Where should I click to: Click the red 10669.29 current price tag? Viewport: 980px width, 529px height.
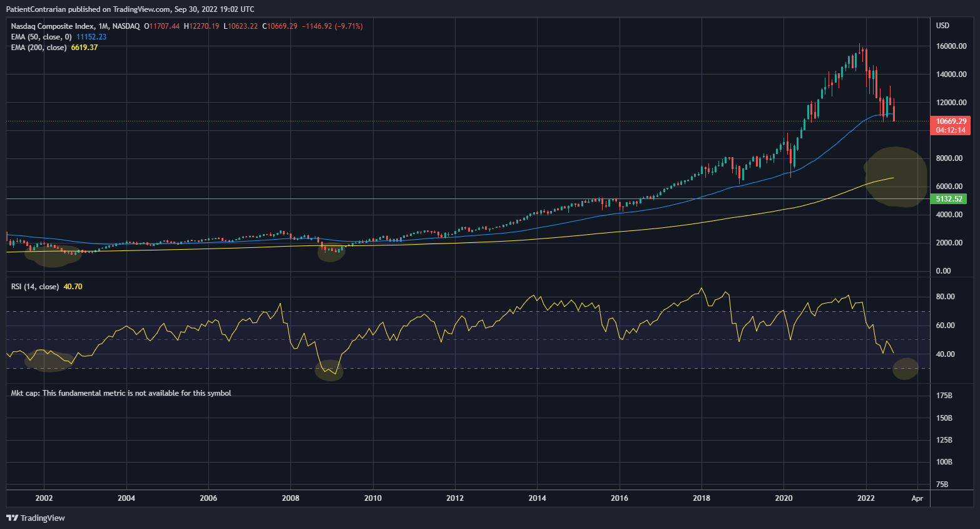[951, 121]
